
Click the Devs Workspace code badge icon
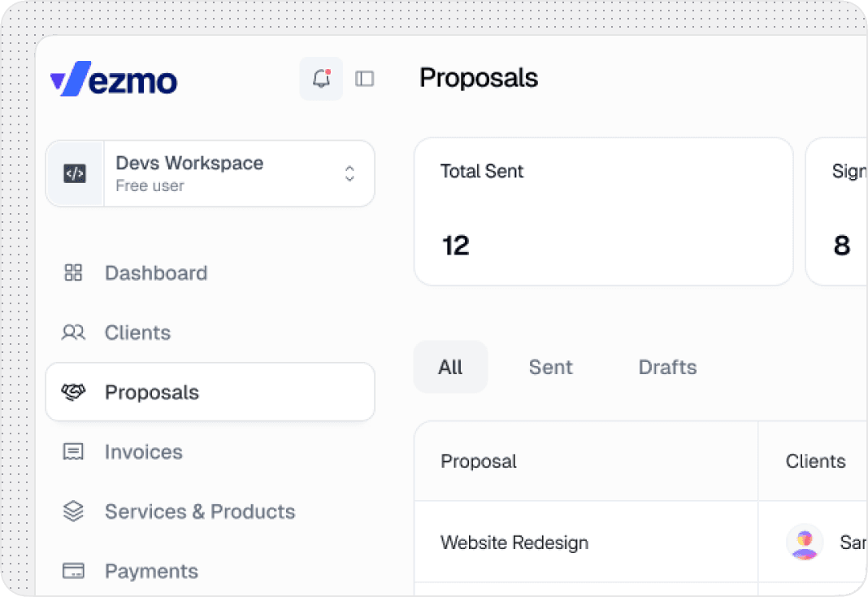tap(74, 173)
